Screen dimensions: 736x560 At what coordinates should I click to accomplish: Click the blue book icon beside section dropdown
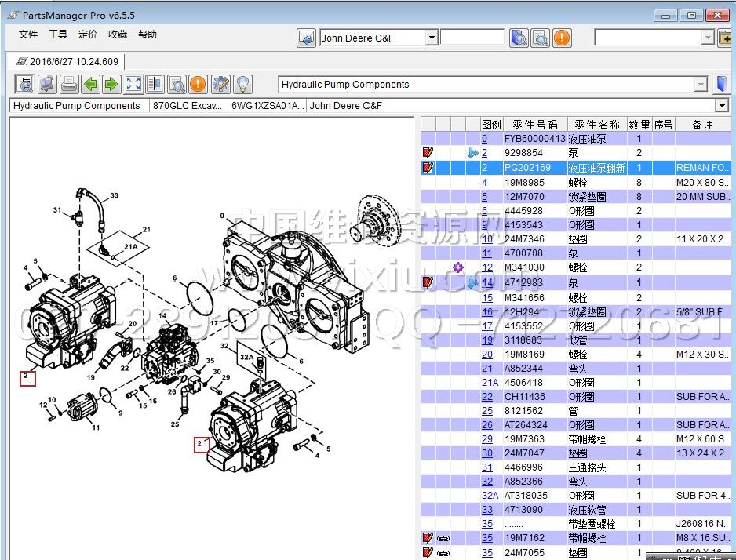point(723,84)
